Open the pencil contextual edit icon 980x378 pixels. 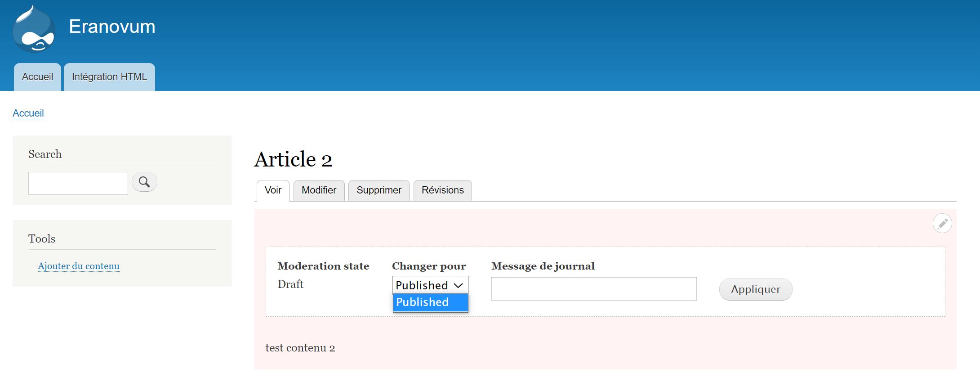942,223
